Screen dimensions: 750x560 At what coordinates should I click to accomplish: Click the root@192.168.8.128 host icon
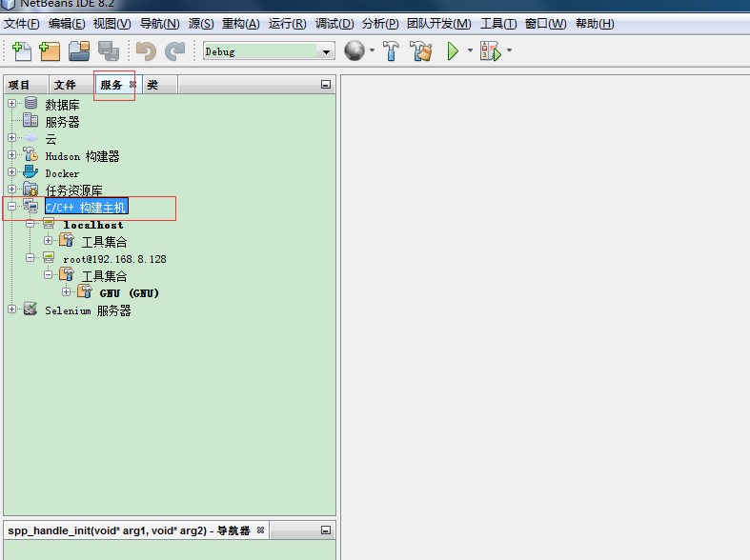49,257
